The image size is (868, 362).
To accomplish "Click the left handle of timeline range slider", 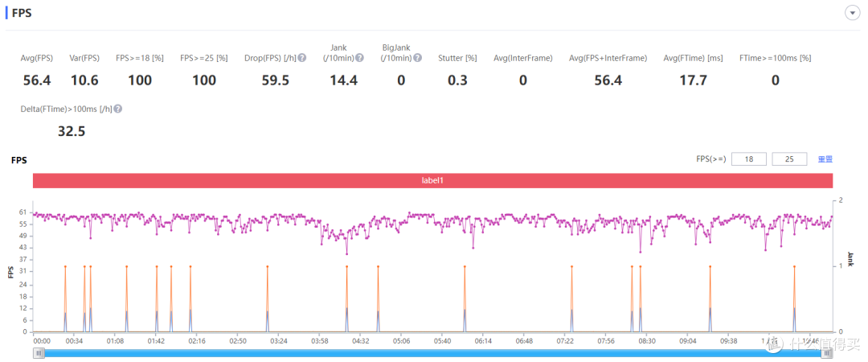I will (x=38, y=352).
